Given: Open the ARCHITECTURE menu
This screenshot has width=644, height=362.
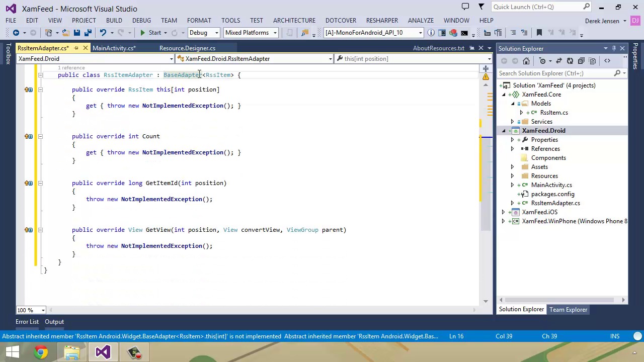Looking at the screenshot, I should coord(294,21).
